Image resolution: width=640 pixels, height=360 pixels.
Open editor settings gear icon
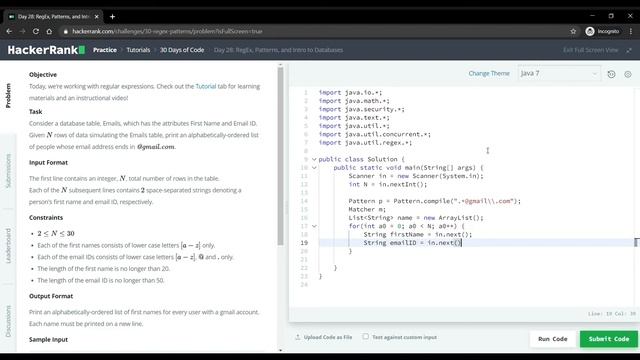(628, 74)
